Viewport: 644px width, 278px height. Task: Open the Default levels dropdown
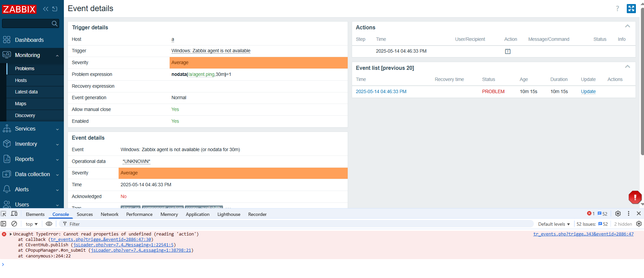[x=554, y=224]
